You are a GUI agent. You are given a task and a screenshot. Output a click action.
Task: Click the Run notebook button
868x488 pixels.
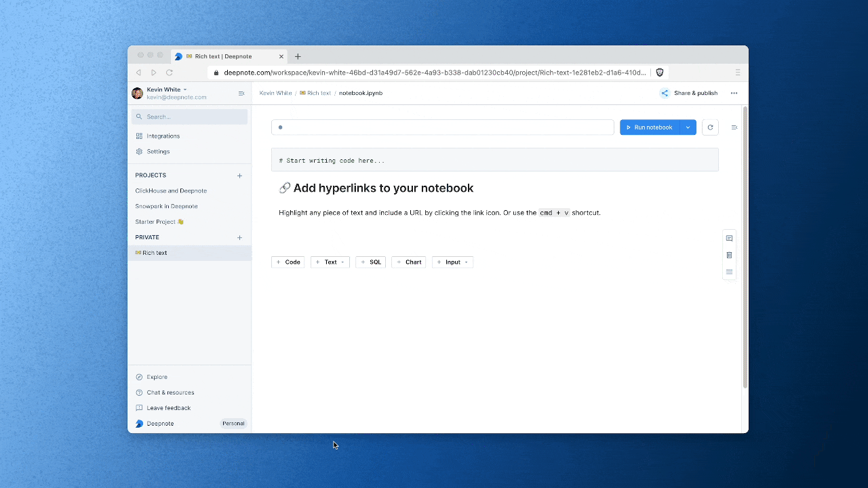coord(649,127)
